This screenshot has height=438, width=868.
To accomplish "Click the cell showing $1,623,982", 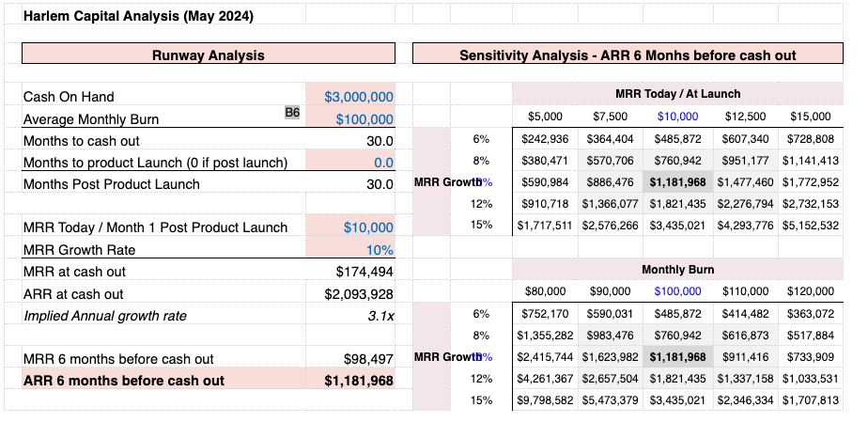I will point(610,357).
